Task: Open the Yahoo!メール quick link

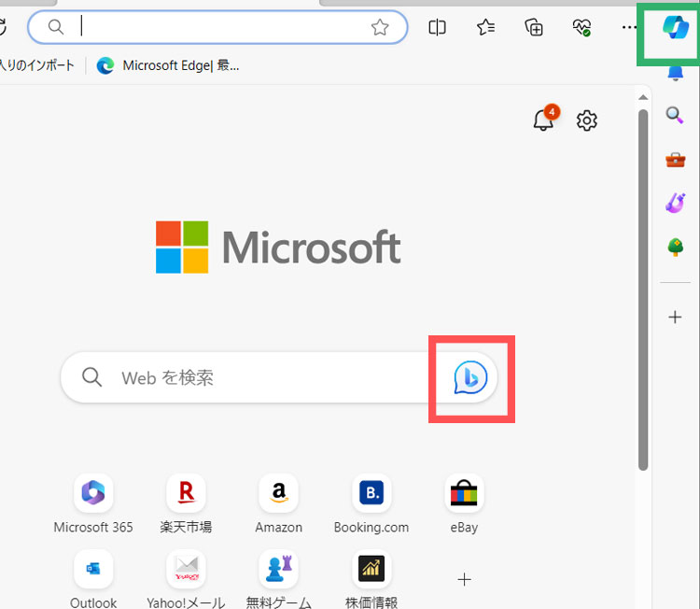Action: pos(186,579)
